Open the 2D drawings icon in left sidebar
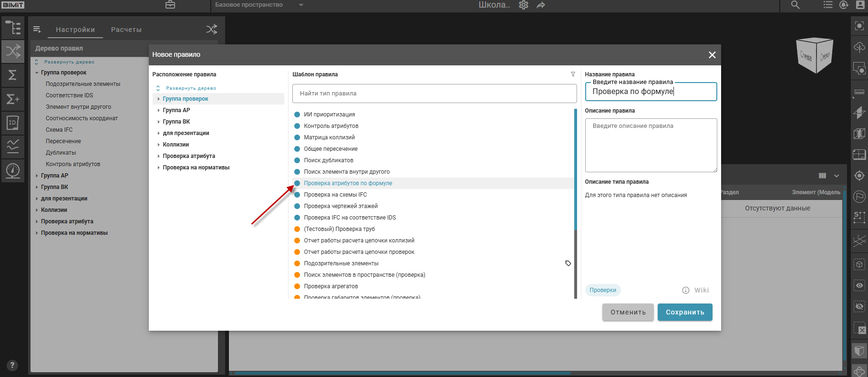This screenshot has width=868, height=377. 13,123
